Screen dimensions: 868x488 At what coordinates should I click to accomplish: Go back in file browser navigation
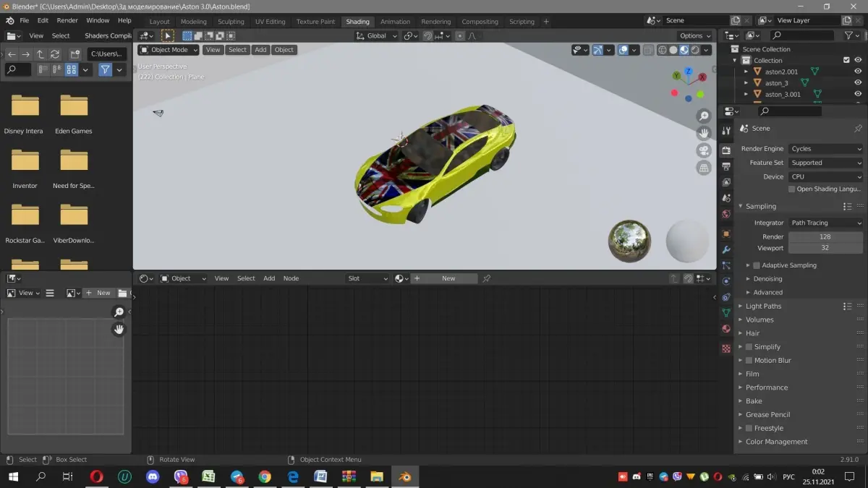point(12,54)
